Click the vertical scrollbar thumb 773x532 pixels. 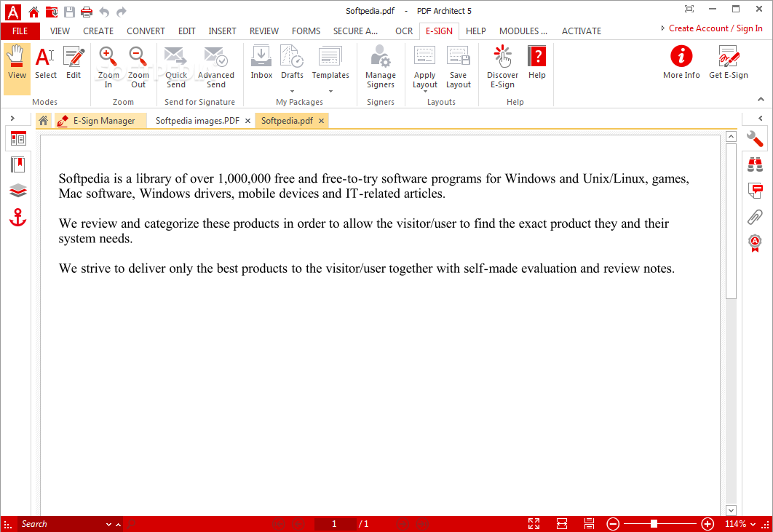coord(731,221)
